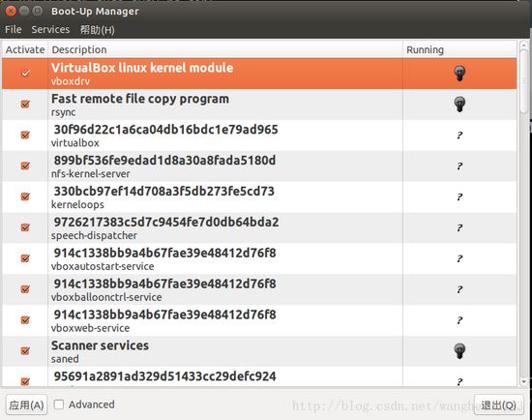Click the unknown status question mark for nfs-kernel-server
Screen dimensions: 532x420
(x=459, y=166)
